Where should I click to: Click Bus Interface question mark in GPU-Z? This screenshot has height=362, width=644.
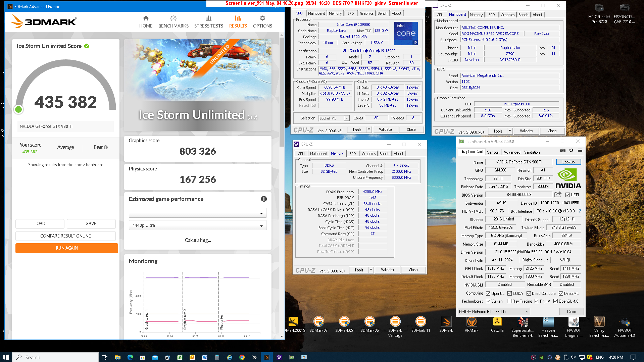580,211
